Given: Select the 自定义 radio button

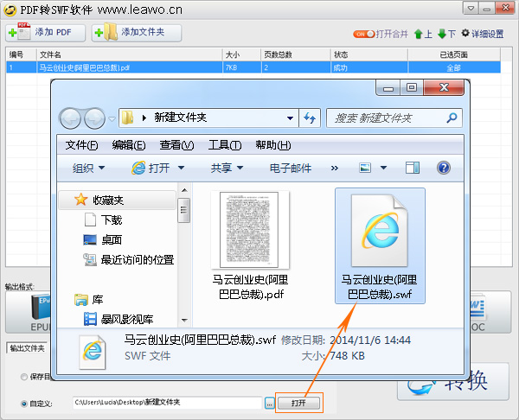Looking at the screenshot, I should (x=24, y=404).
